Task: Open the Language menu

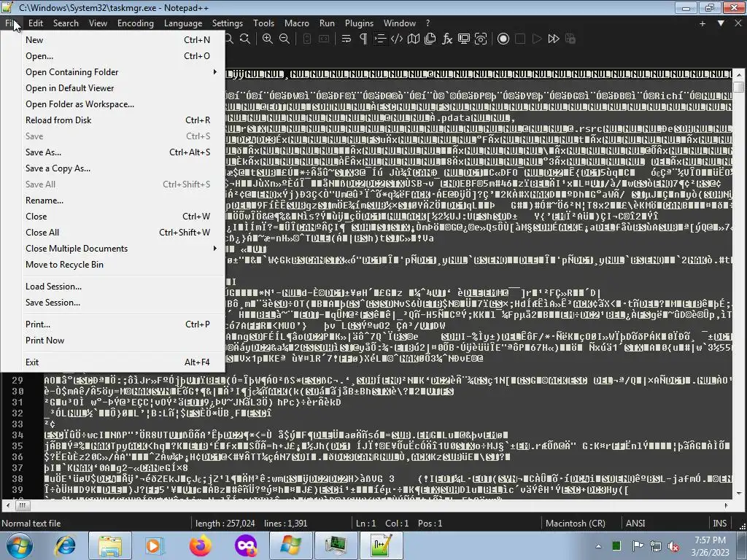Action: 183,23
